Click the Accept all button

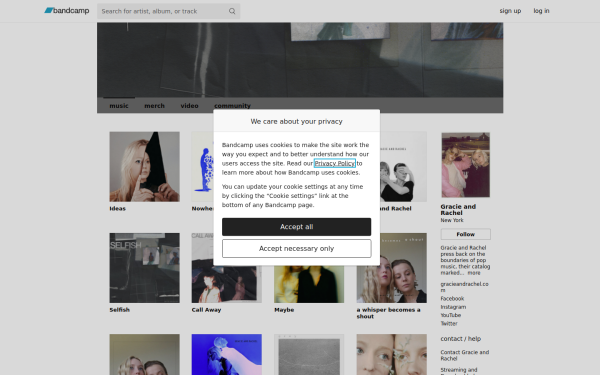(297, 227)
